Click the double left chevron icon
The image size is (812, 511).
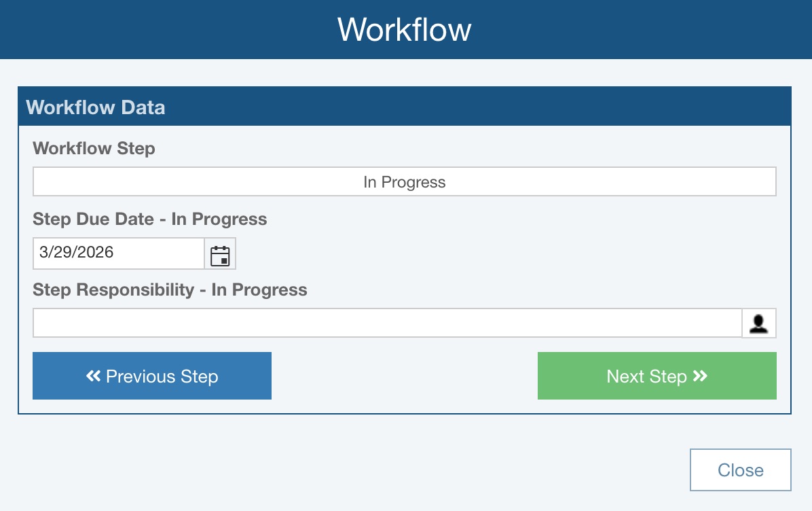pos(94,376)
